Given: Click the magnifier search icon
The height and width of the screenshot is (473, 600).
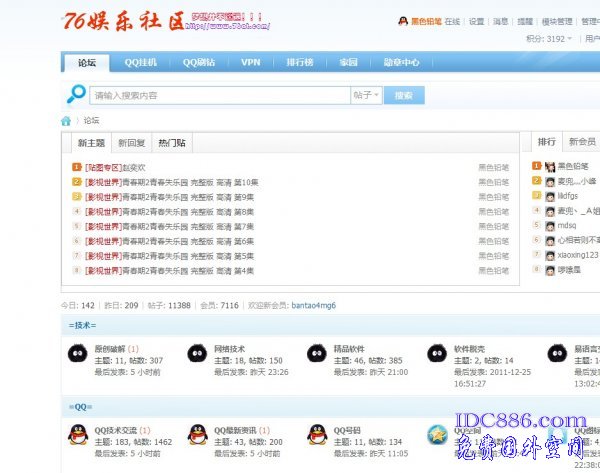Looking at the screenshot, I should click(76, 95).
